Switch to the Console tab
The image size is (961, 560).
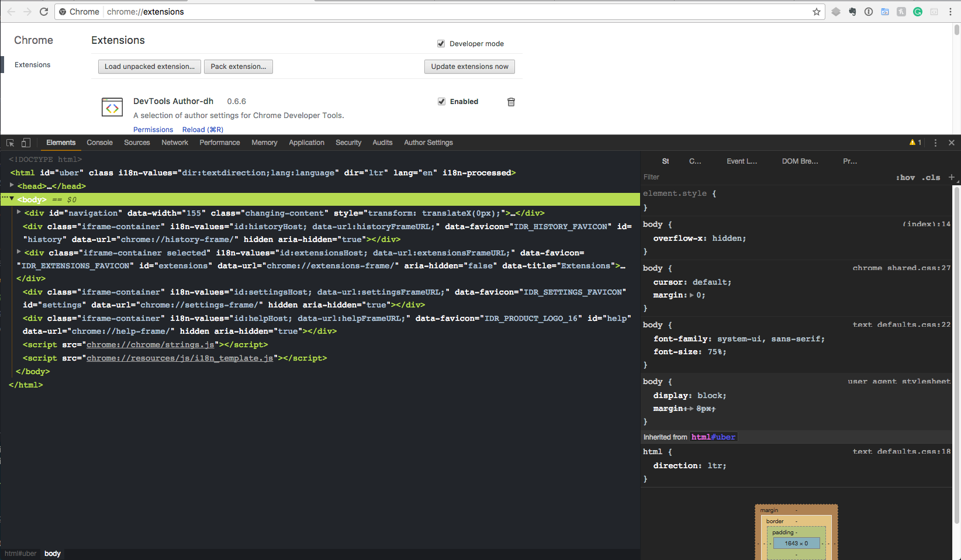coord(99,143)
